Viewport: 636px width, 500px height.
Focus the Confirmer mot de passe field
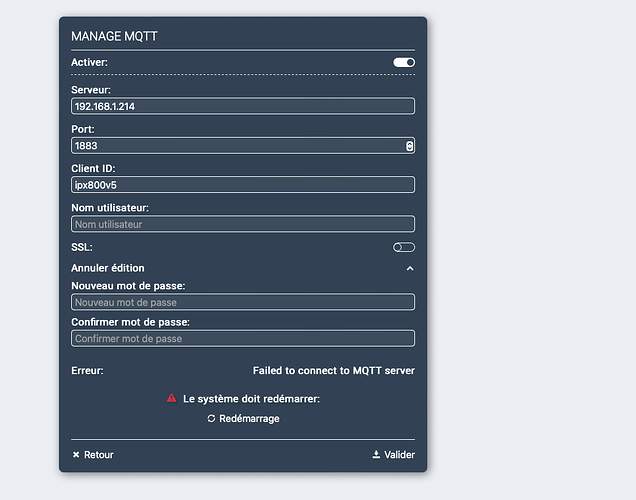(x=243, y=338)
